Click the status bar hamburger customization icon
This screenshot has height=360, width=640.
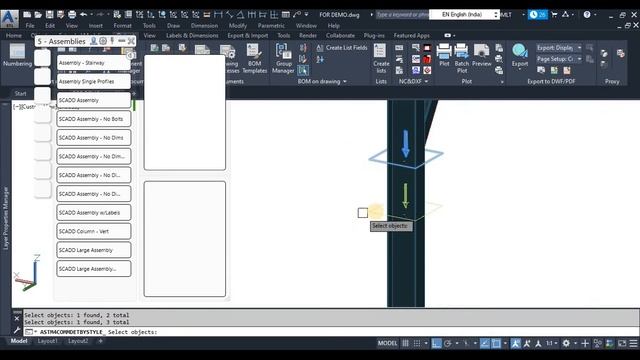pyautogui.click(x=633, y=343)
